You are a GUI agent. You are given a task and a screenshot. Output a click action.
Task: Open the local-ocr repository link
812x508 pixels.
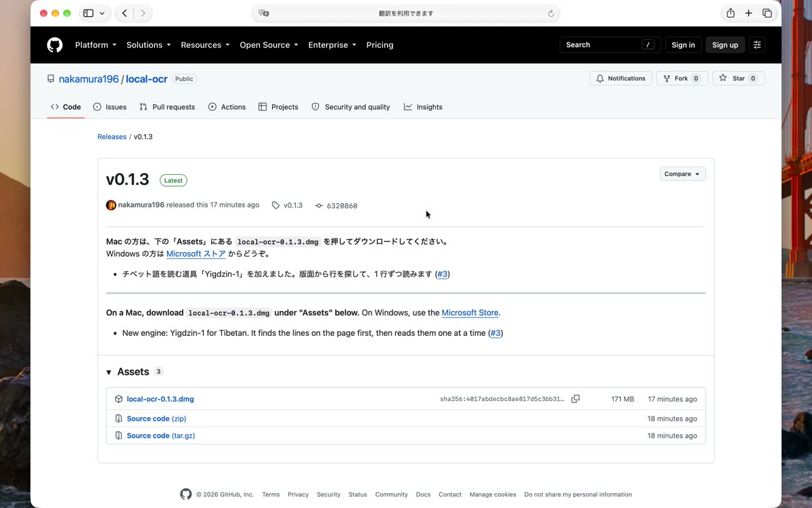(x=147, y=79)
